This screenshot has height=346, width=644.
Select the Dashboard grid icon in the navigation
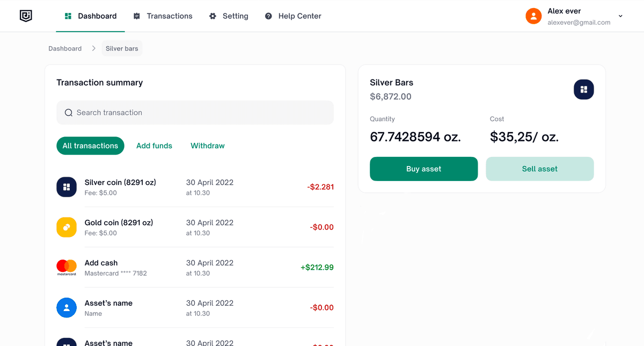tap(67, 16)
